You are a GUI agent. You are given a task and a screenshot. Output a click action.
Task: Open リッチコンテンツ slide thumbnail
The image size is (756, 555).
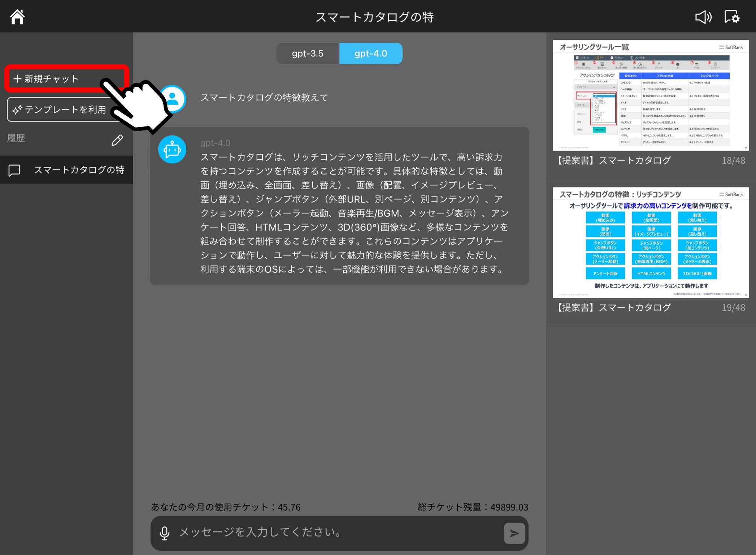click(651, 243)
